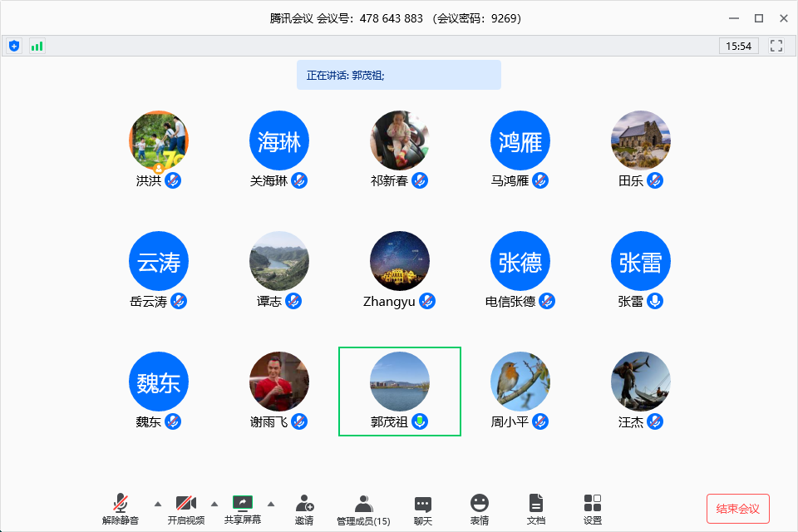Open the invite participants icon
Image resolution: width=798 pixels, height=532 pixels.
pyautogui.click(x=304, y=509)
